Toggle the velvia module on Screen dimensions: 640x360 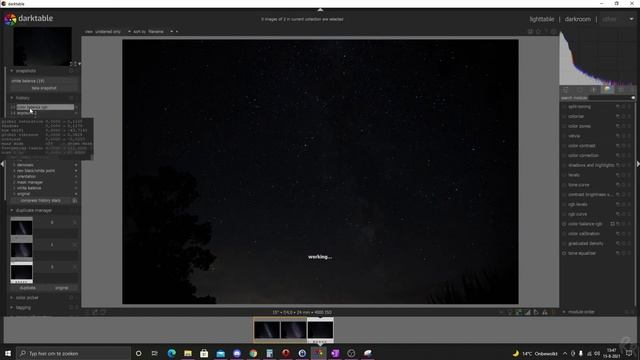(564, 136)
